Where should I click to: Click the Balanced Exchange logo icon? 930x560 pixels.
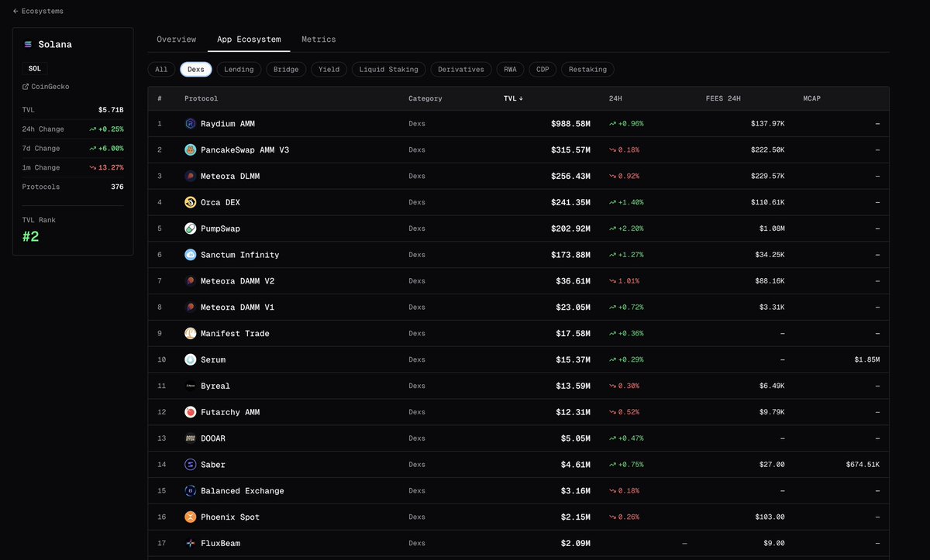(x=191, y=491)
